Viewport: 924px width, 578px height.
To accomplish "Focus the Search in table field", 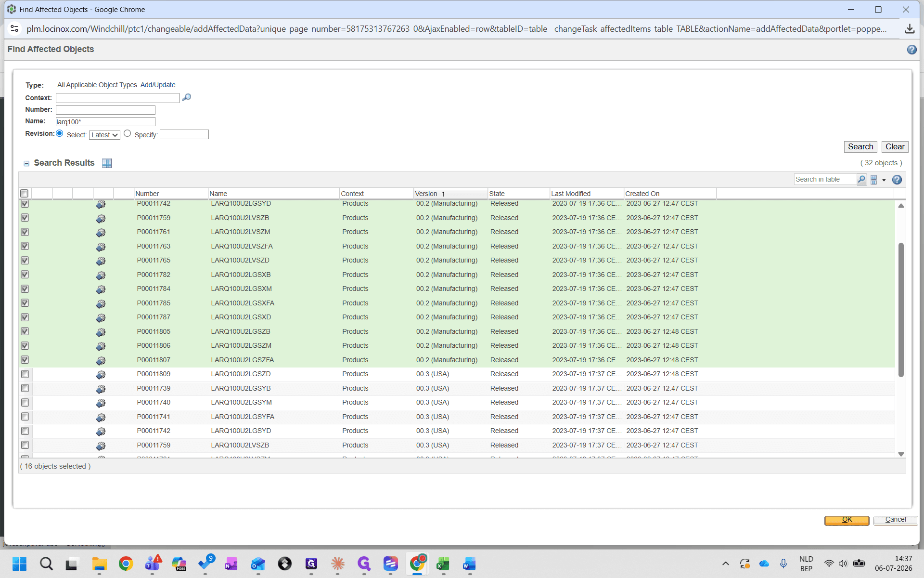I will [825, 180].
